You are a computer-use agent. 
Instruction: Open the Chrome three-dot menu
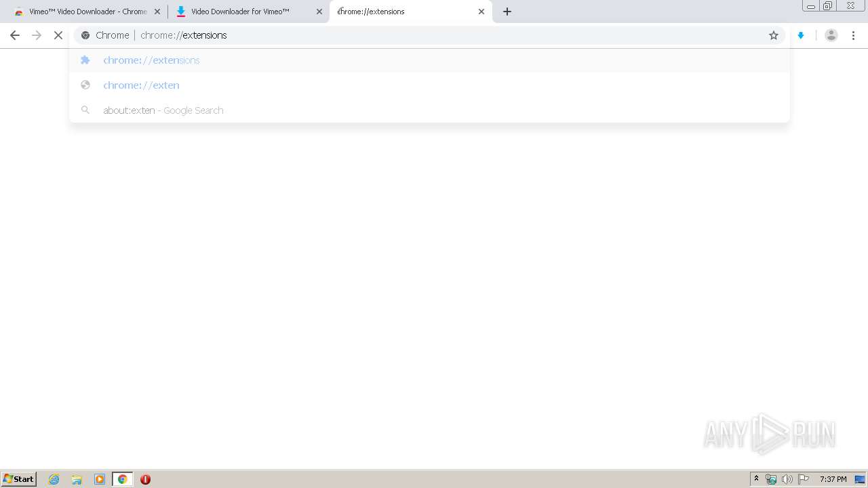(854, 35)
